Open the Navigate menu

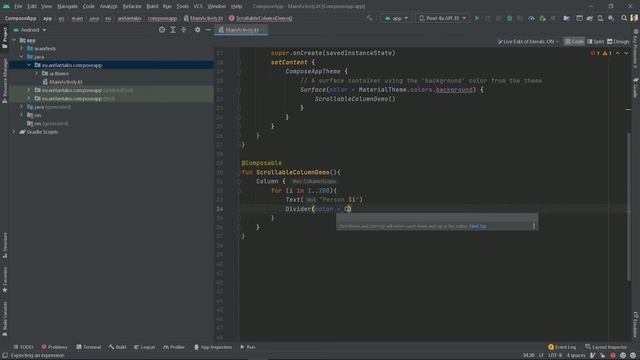(67, 6)
